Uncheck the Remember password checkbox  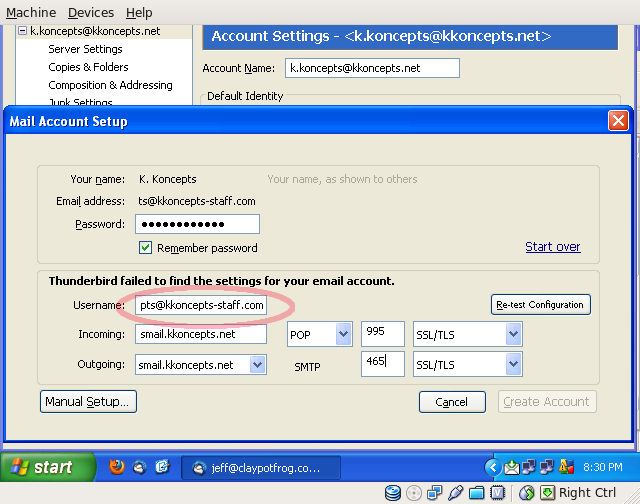coord(145,248)
